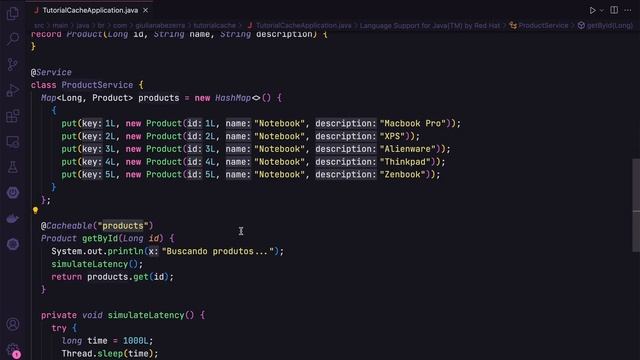Click the private void simulateLatency declaration
The image size is (640, 360).
(123, 315)
